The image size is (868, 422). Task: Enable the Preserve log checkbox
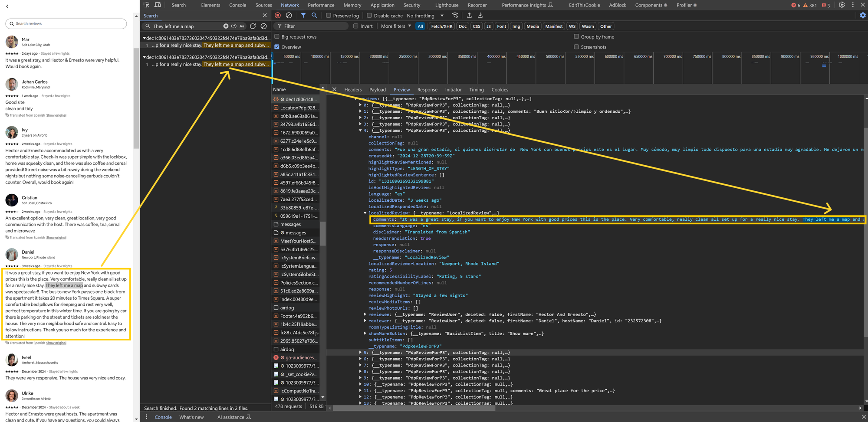click(329, 16)
